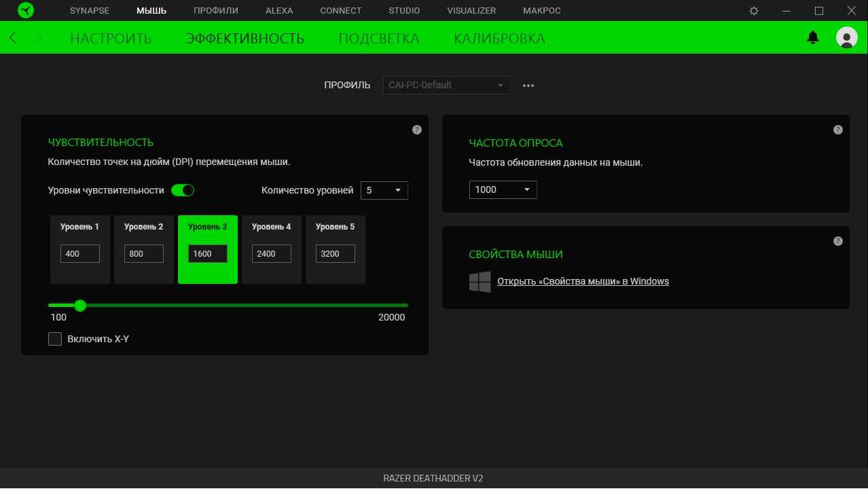Open the user account avatar

tap(846, 38)
